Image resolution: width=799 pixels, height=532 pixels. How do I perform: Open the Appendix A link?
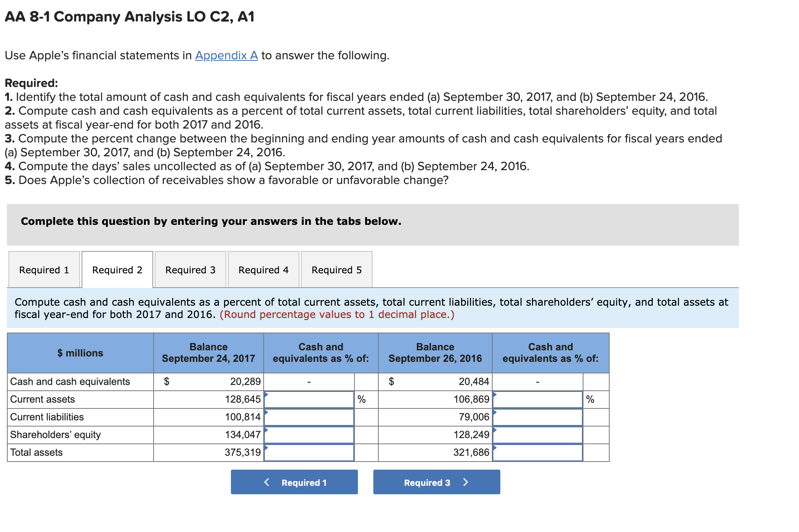226,55
